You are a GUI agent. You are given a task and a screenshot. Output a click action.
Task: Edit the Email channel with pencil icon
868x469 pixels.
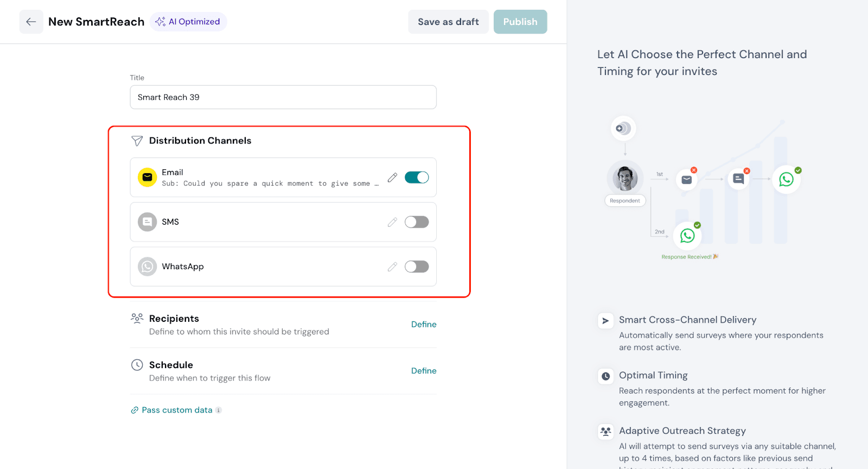(x=392, y=178)
